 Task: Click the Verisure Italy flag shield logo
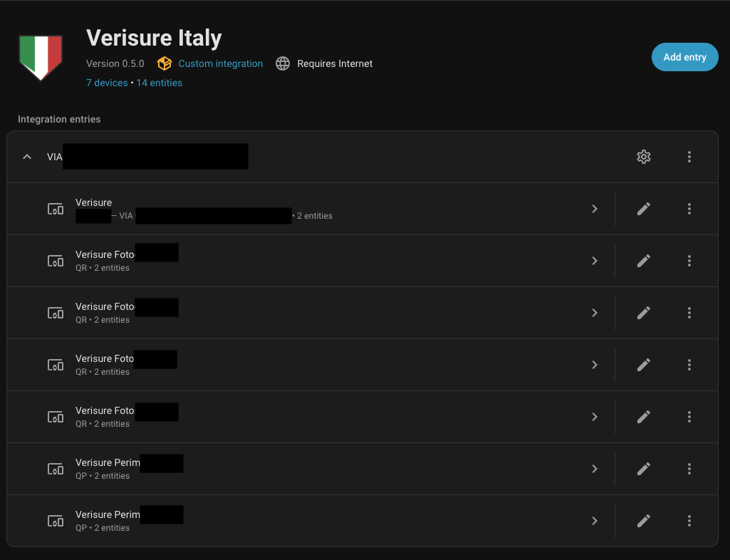coord(41,57)
